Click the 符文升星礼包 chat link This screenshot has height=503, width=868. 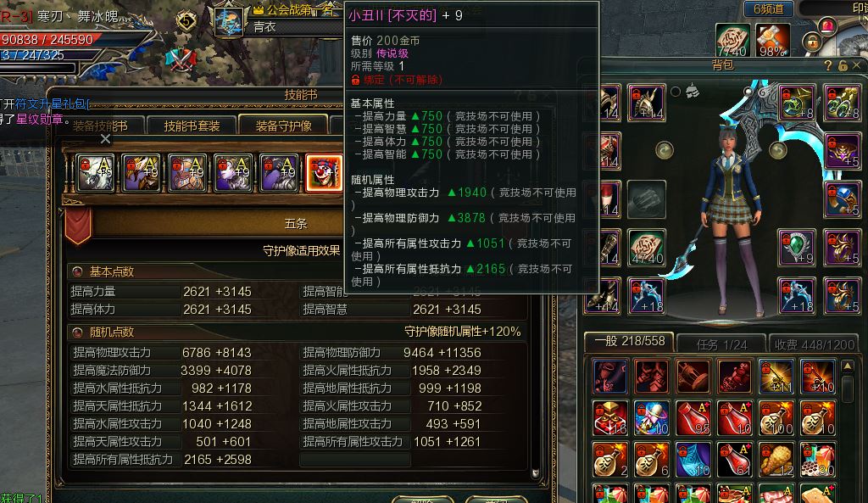pos(52,103)
